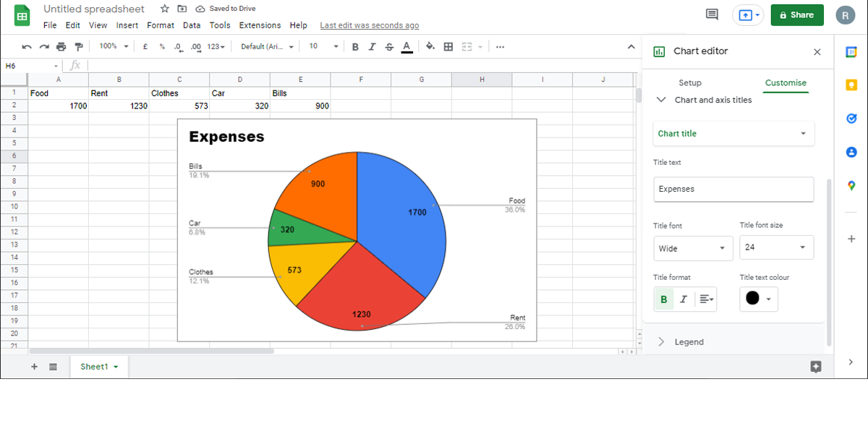The width and height of the screenshot is (868, 434).
Task: Open the borders tool
Action: (448, 46)
